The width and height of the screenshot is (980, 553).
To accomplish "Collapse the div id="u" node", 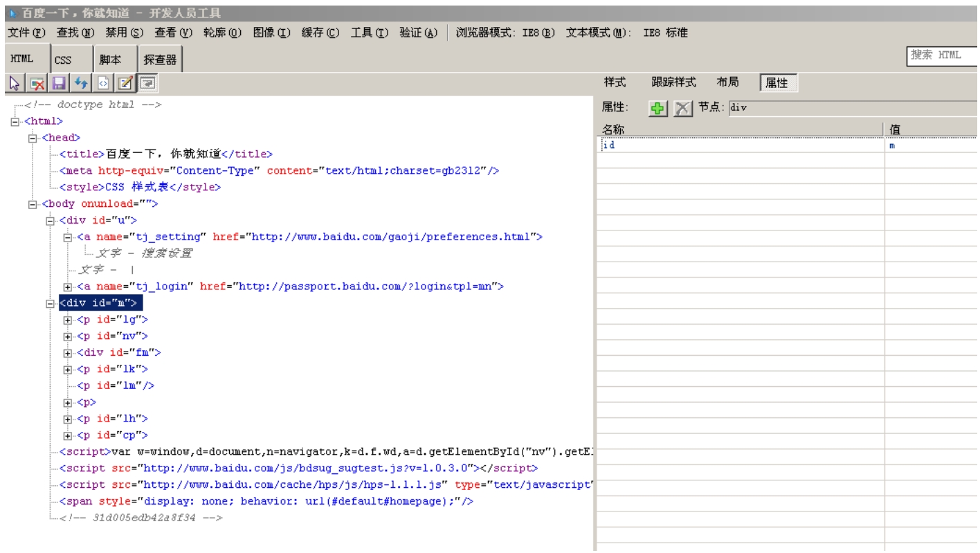I will 50,221.
